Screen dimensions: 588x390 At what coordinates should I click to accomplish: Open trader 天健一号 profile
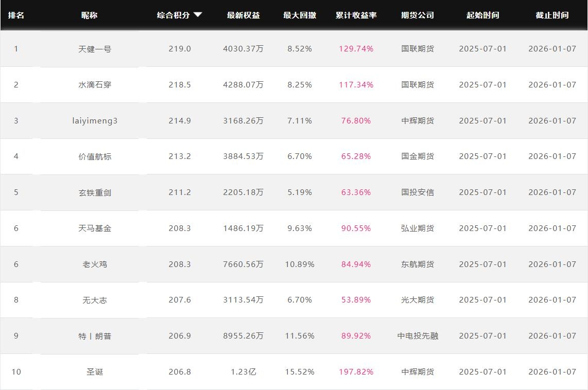(95, 49)
